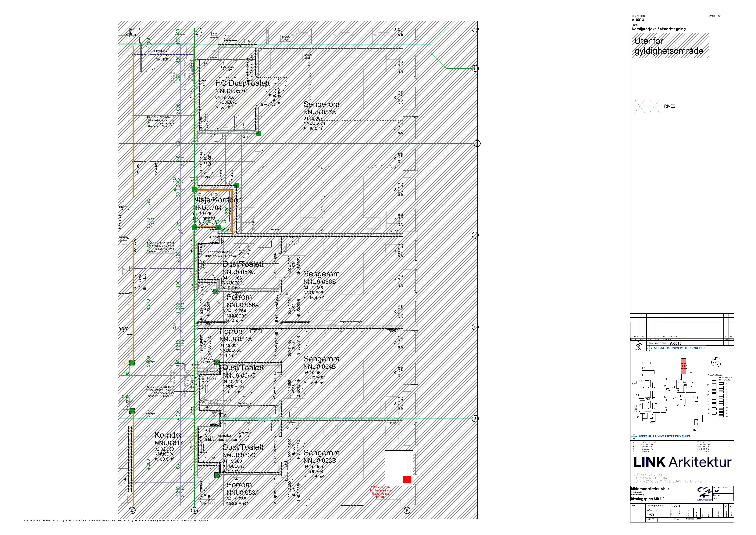
Task: Select the 'Forrom NNU0.054A' room label
Action: pos(236,335)
